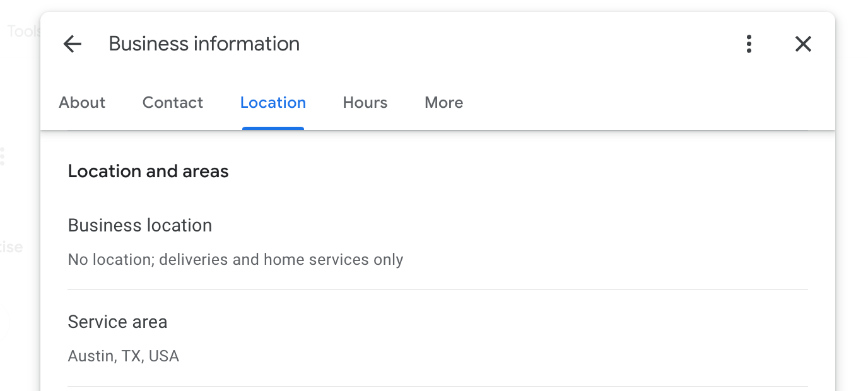868x391 pixels.
Task: Go back using the left arrow
Action: click(x=73, y=44)
